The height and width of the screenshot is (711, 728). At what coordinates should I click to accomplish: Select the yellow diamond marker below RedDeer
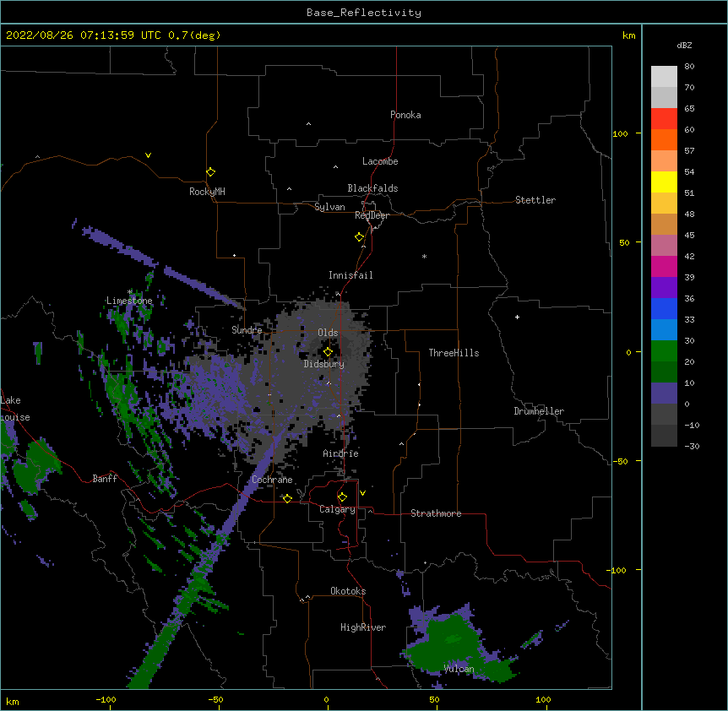pyautogui.click(x=360, y=237)
